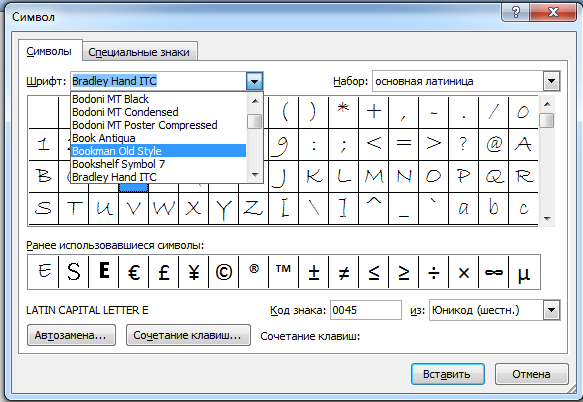Click the Автозамена... button
The width and height of the screenshot is (583, 402).
(x=71, y=335)
